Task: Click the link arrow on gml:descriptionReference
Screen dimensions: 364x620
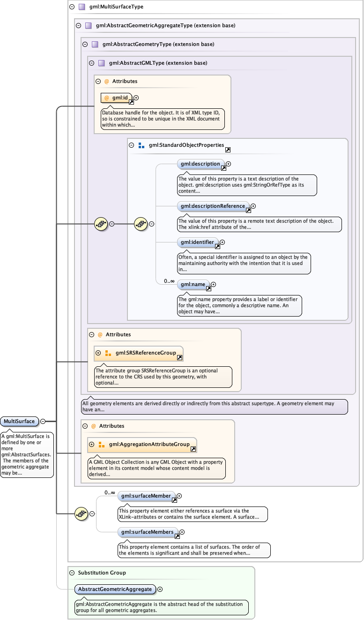Action: point(248,210)
